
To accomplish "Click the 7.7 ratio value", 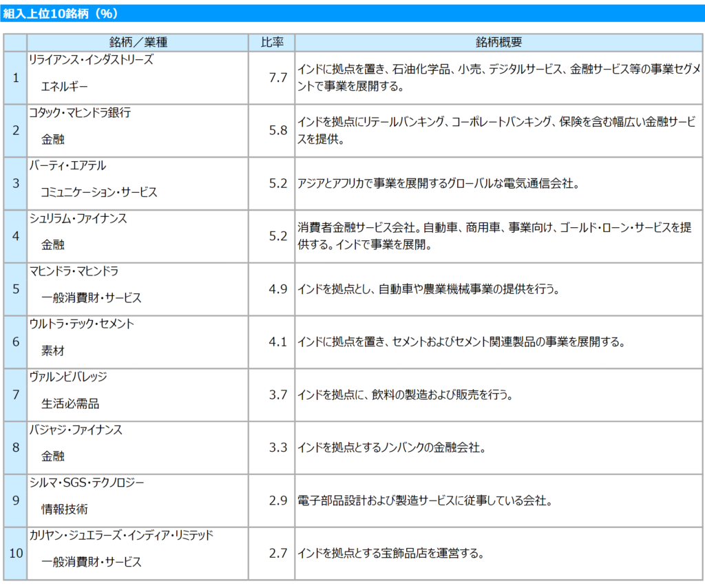I will point(277,77).
